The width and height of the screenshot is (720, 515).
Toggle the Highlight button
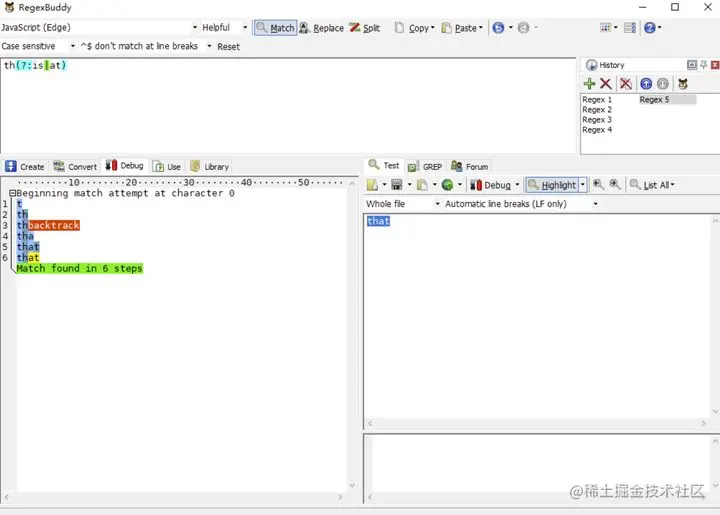[552, 185]
